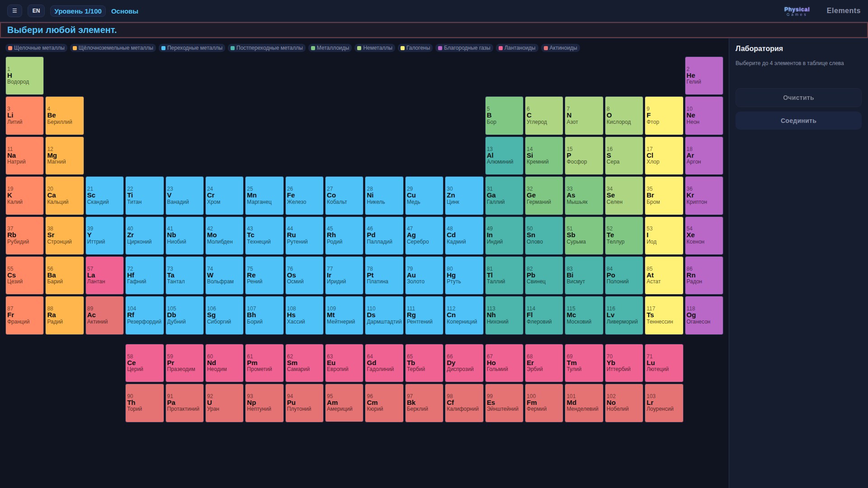This screenshot has height=488, width=868.
Task: Select the Галогены legend chip
Action: pos(415,48)
